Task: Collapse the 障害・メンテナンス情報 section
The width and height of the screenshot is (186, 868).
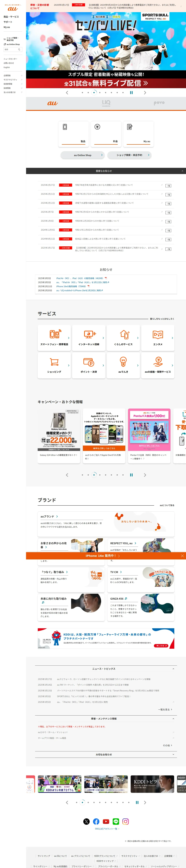Action: [106, 718]
